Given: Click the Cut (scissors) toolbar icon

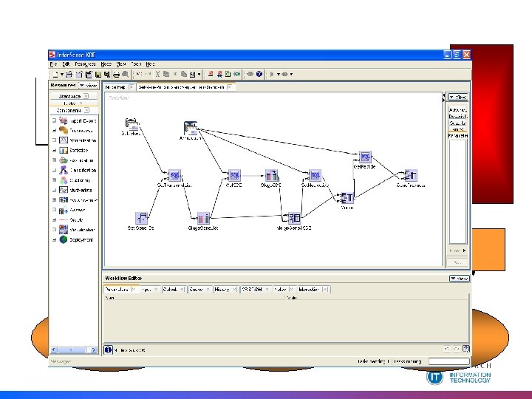Looking at the screenshot, I should [157, 74].
